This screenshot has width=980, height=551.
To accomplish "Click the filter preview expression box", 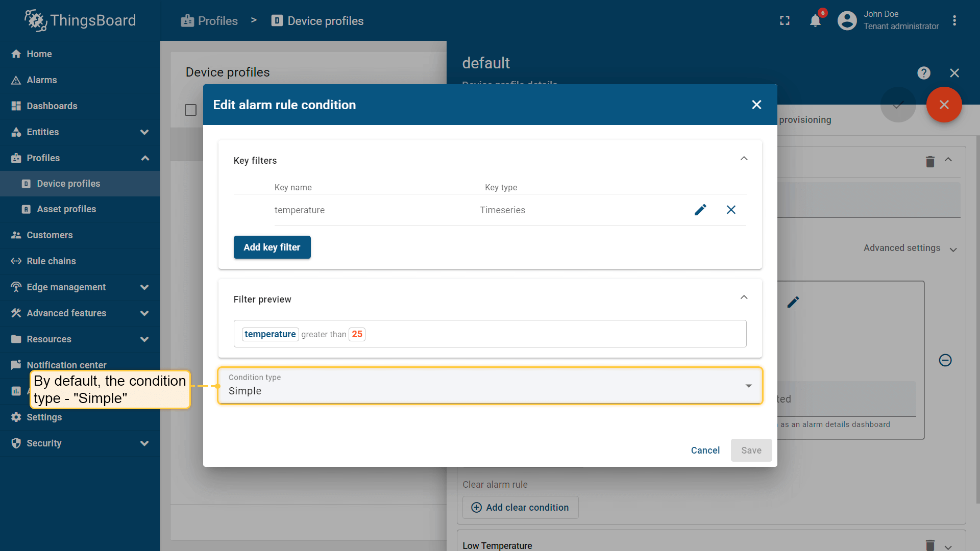I will (x=489, y=334).
